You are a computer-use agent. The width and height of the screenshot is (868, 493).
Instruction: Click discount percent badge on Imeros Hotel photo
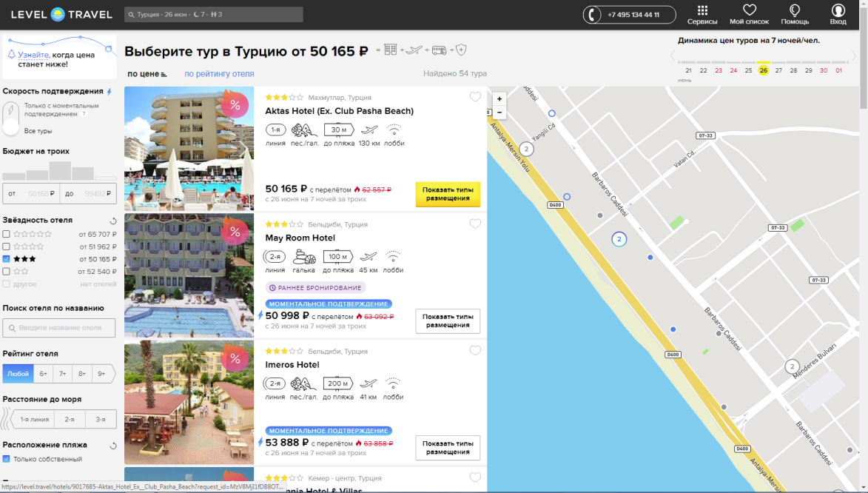pos(235,358)
